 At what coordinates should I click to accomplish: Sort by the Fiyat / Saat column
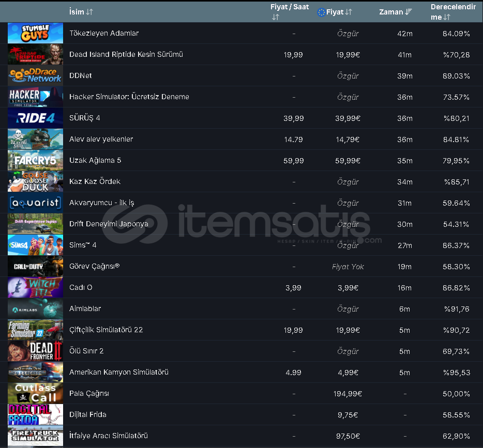289,12
